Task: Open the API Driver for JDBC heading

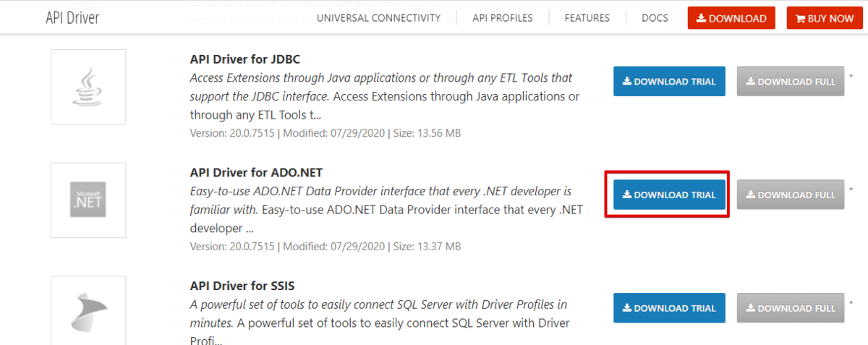Action: click(x=244, y=59)
